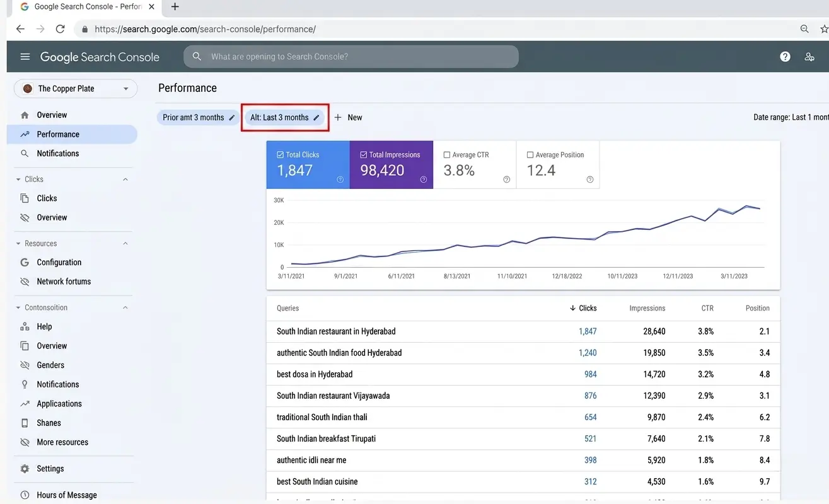Image resolution: width=829 pixels, height=504 pixels.
Task: Open More resources in sidebar
Action: [x=62, y=442]
